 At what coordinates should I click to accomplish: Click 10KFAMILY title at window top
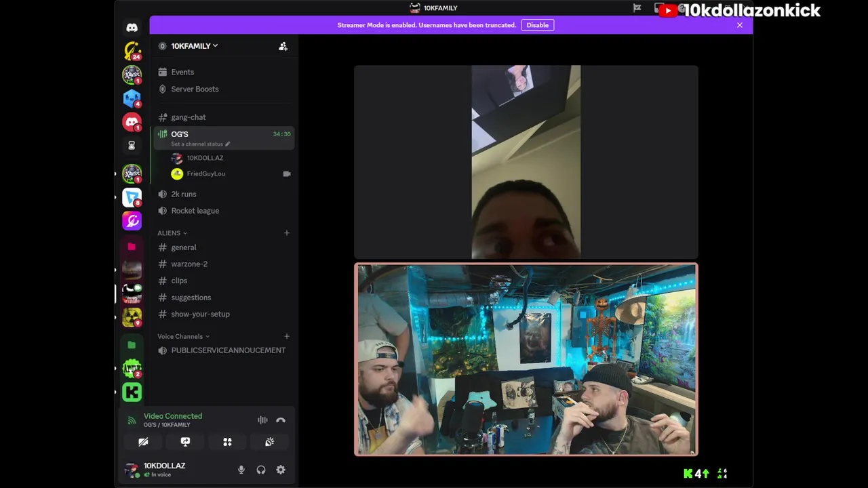click(441, 8)
